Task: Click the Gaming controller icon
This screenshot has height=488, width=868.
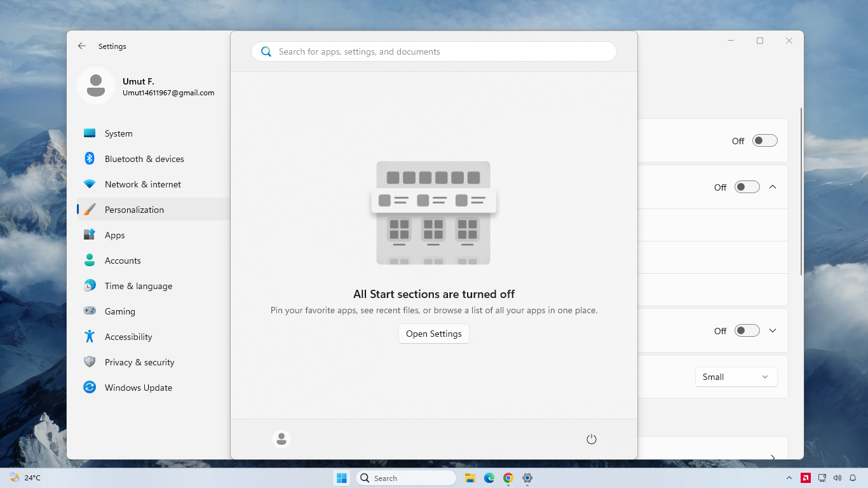Action: [x=90, y=311]
